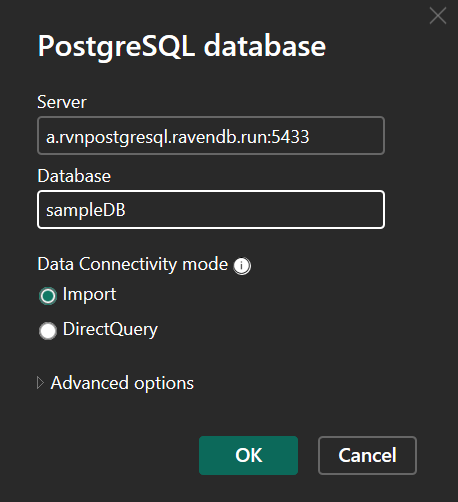Click the Cancel button
458x502 pixels.
point(367,455)
